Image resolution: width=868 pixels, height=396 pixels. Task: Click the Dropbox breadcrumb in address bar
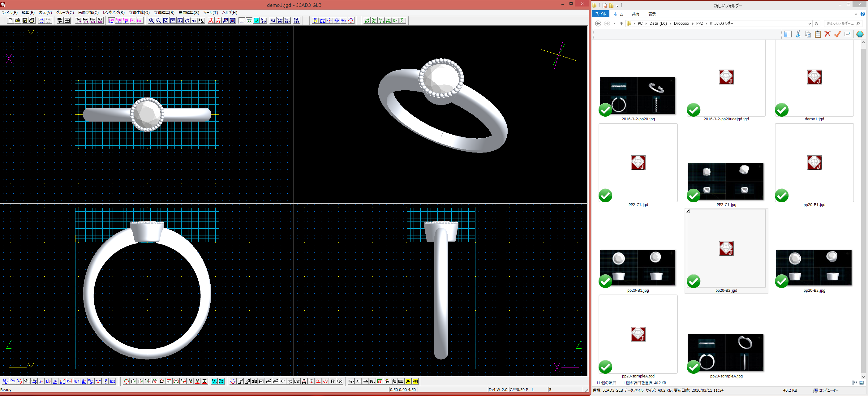(681, 24)
